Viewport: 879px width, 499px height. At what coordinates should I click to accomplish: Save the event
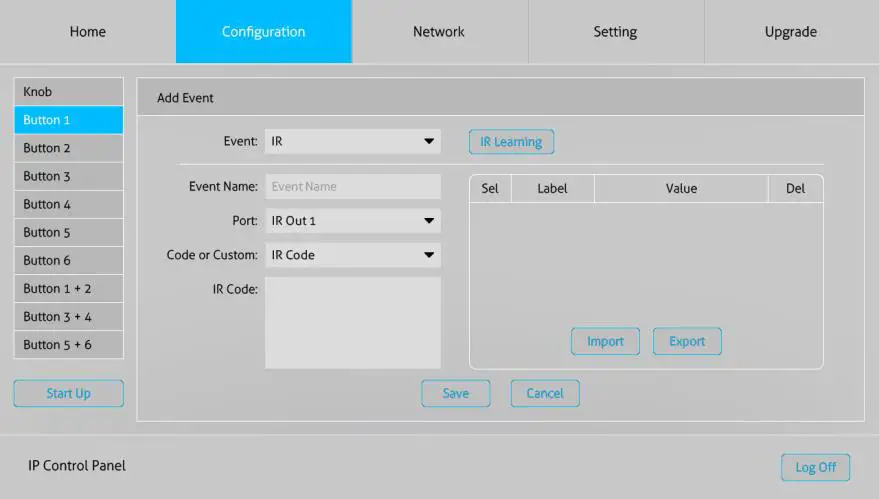click(456, 393)
